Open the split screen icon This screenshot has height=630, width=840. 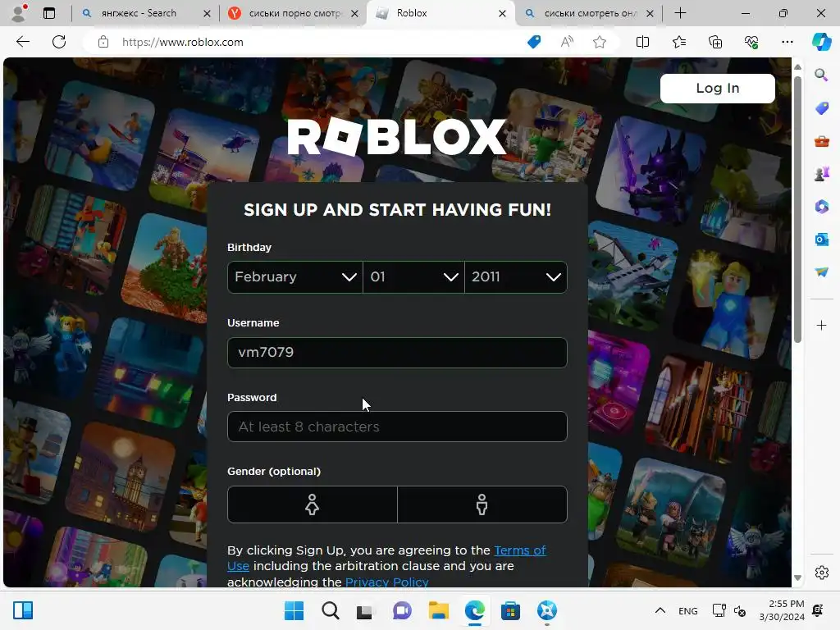(x=642, y=42)
